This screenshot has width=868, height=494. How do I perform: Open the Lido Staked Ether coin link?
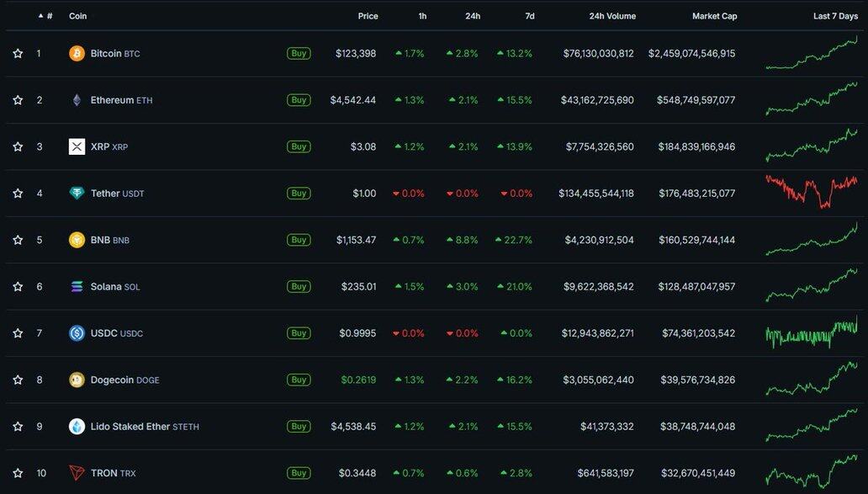[130, 427]
